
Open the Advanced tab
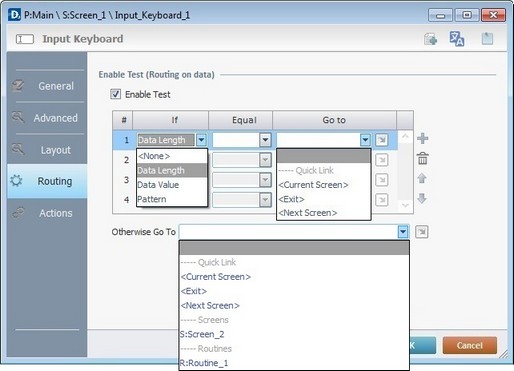[x=47, y=118]
